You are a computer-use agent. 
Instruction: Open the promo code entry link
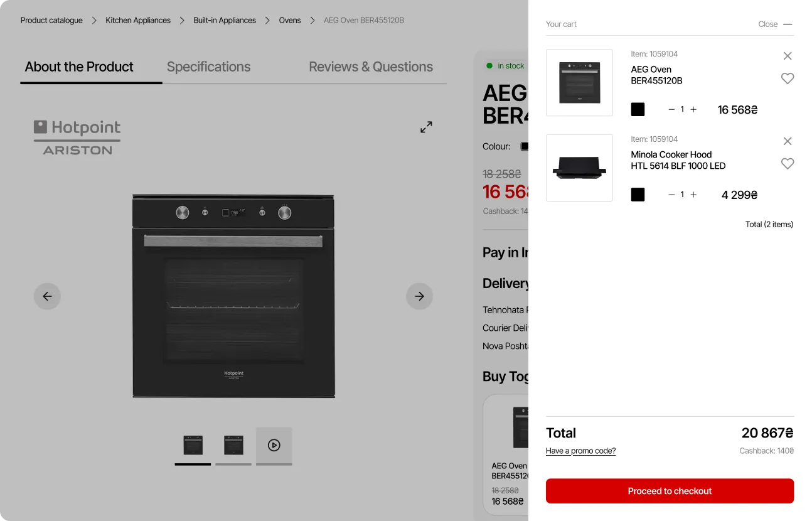click(580, 451)
